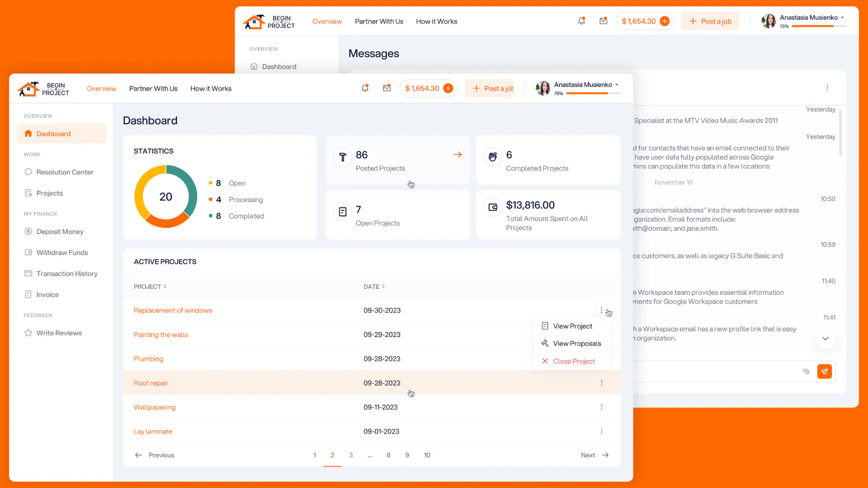Select Dashboard in the Dashboard window sidebar

click(x=61, y=134)
